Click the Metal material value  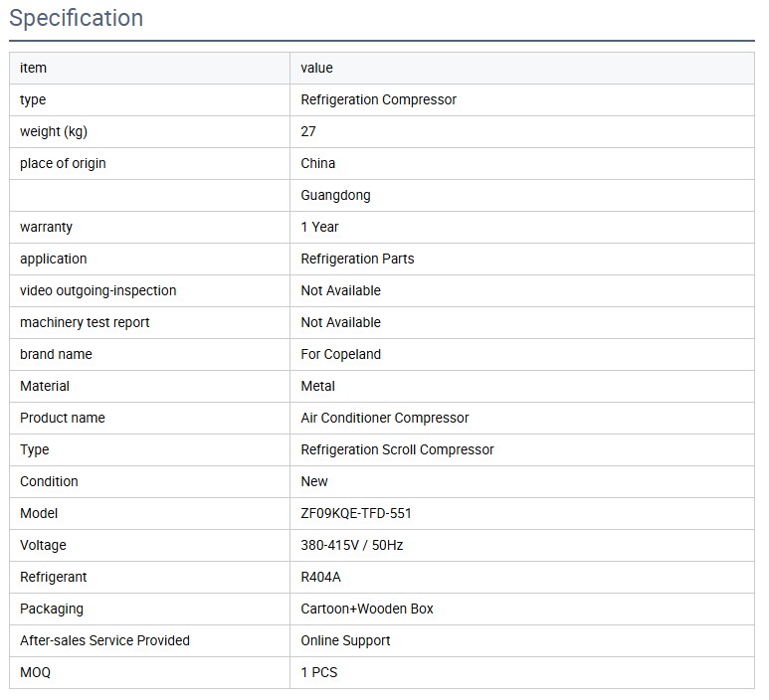[317, 386]
